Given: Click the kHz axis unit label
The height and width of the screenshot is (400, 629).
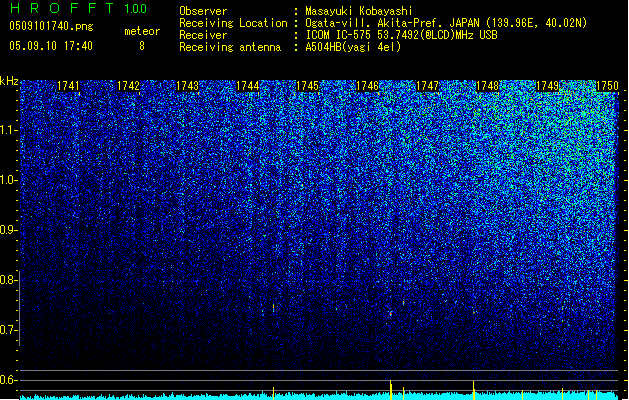Looking at the screenshot, I should point(9,81).
